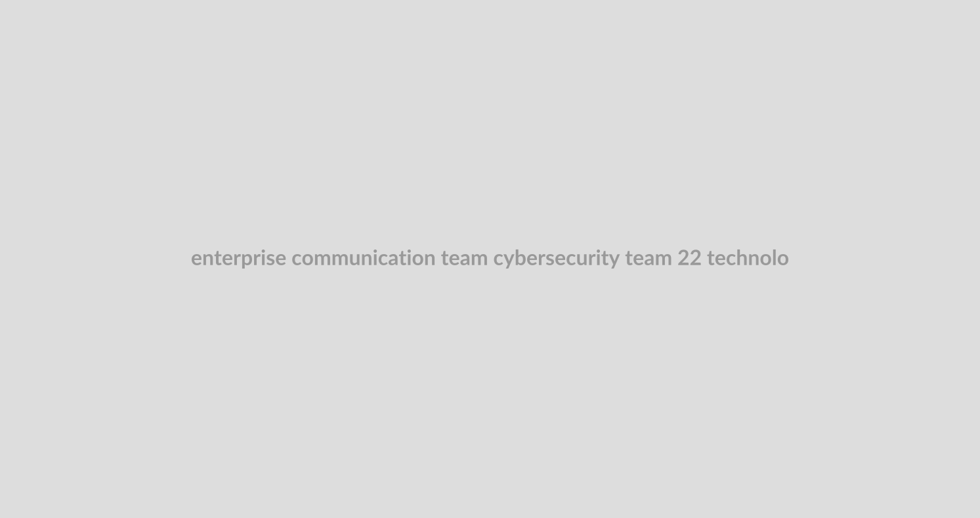
Task: Click the number "22" in the text
Action: (689, 258)
